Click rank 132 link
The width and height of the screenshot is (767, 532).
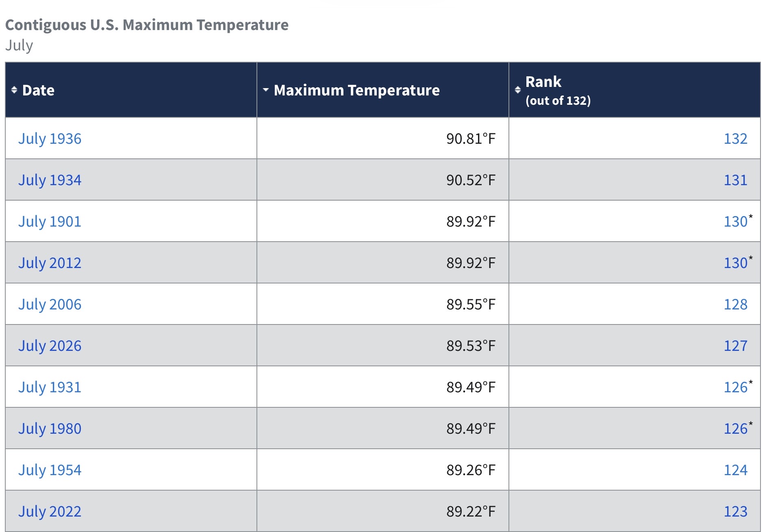coord(735,139)
